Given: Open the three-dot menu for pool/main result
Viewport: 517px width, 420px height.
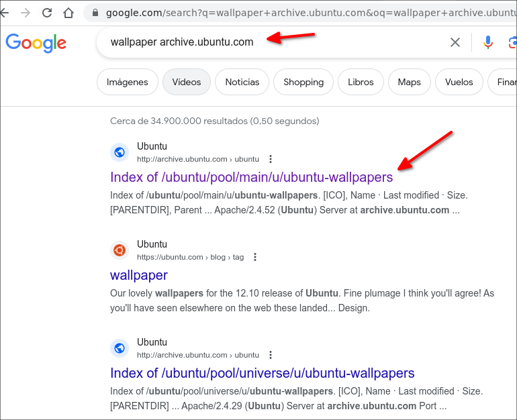Looking at the screenshot, I should 271,159.
